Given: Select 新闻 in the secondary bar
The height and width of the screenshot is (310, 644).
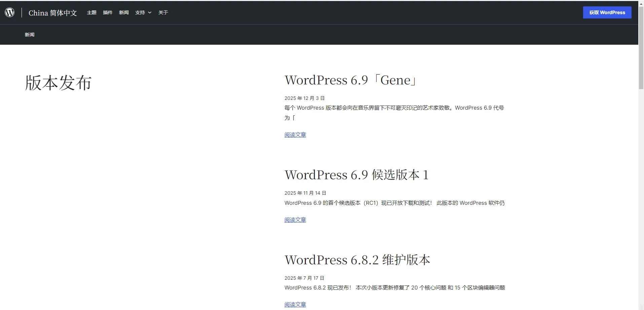Looking at the screenshot, I should coord(30,35).
